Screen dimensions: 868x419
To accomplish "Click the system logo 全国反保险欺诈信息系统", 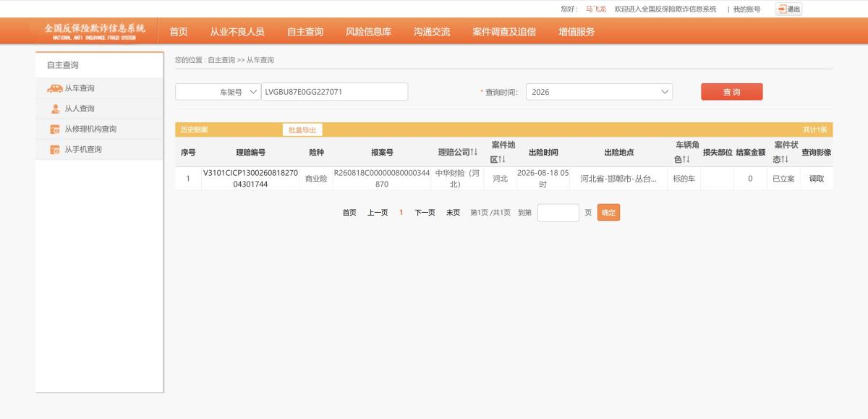I will [94, 31].
